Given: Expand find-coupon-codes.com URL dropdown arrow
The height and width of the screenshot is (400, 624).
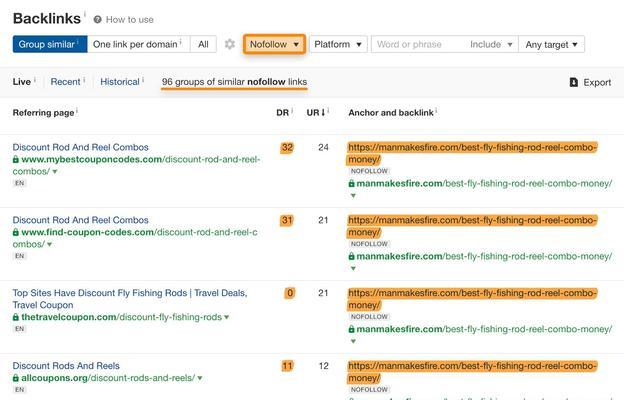Looking at the screenshot, I should tap(49, 244).
